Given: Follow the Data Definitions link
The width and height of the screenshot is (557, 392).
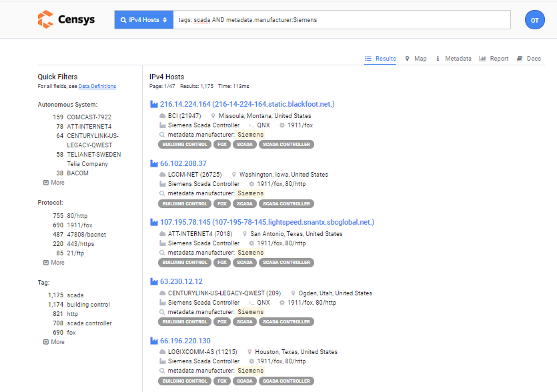Looking at the screenshot, I should 97,86.
